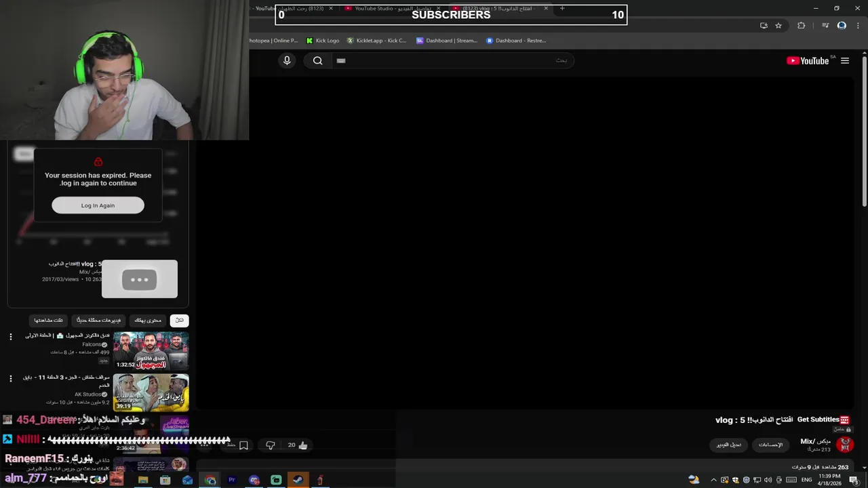Select the second recommendation filter chip from right
The width and height of the screenshot is (868, 488).
(x=148, y=320)
